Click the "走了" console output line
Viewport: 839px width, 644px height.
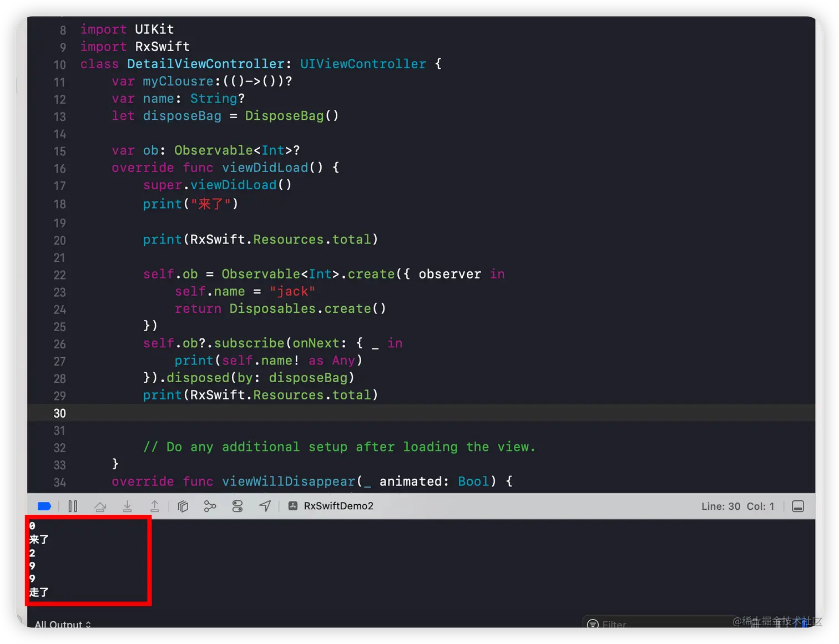pos(39,592)
